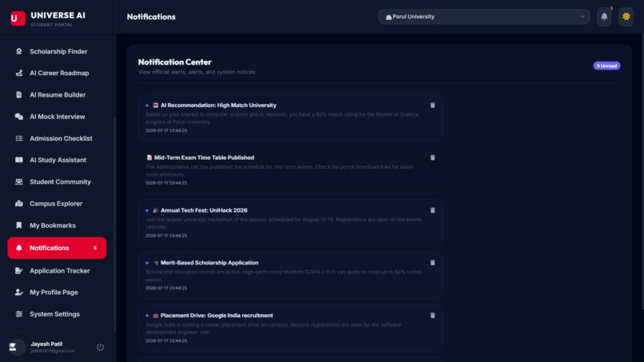Click the Universe AI logo icon
Image resolution: width=644 pixels, height=362 pixels.
tap(18, 18)
